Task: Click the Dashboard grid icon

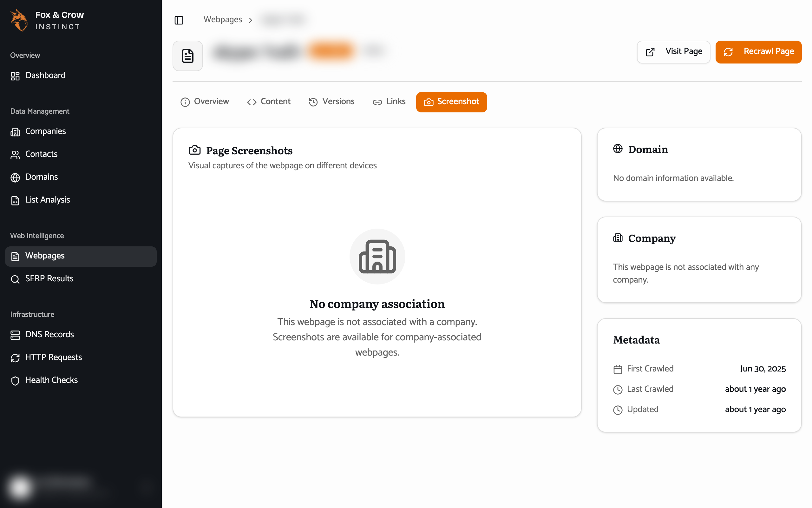Action: click(15, 76)
